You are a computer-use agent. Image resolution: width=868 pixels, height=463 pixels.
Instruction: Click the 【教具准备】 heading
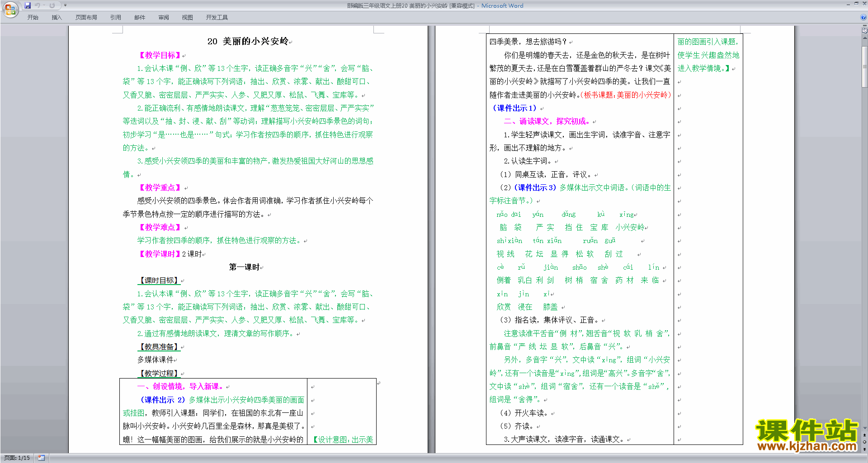159,347
